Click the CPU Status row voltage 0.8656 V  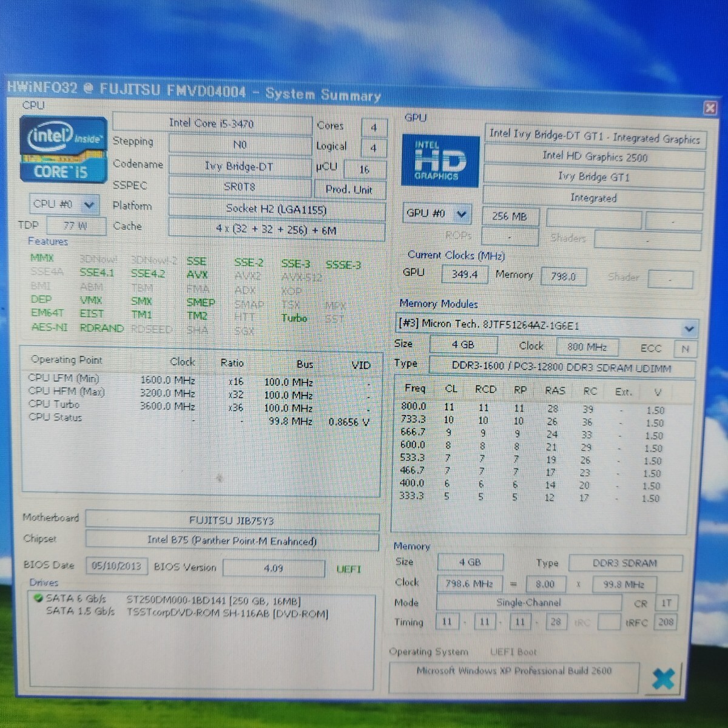point(348,422)
